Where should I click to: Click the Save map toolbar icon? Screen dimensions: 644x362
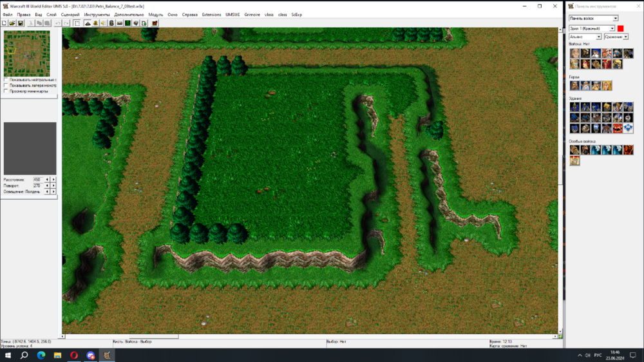tap(21, 23)
